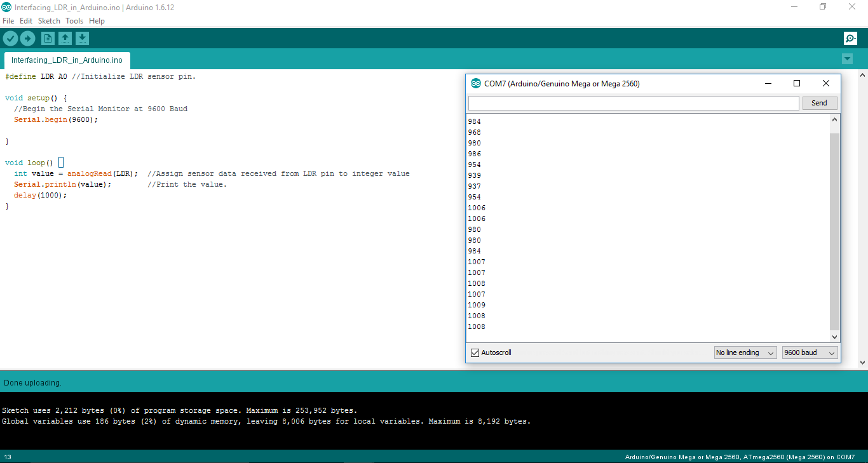868x463 pixels.
Task: Select the Interfacing_LDR_in_Arduino.ino tab
Action: [x=67, y=60]
